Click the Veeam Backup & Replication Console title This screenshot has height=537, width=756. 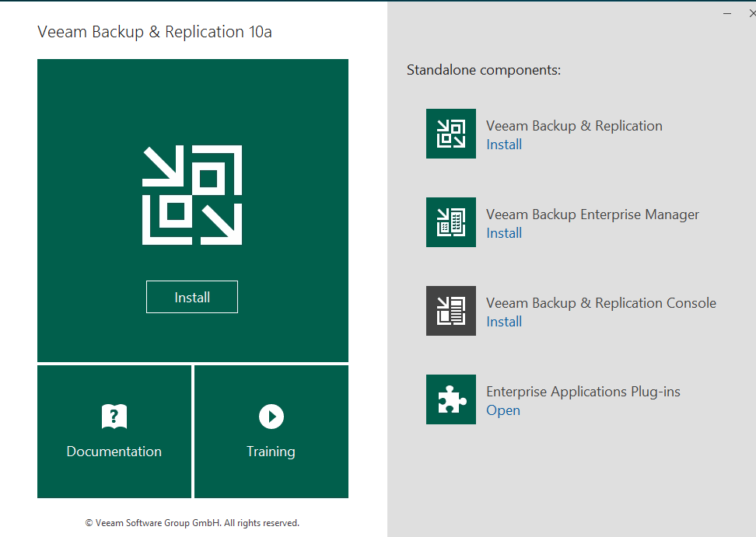click(601, 303)
